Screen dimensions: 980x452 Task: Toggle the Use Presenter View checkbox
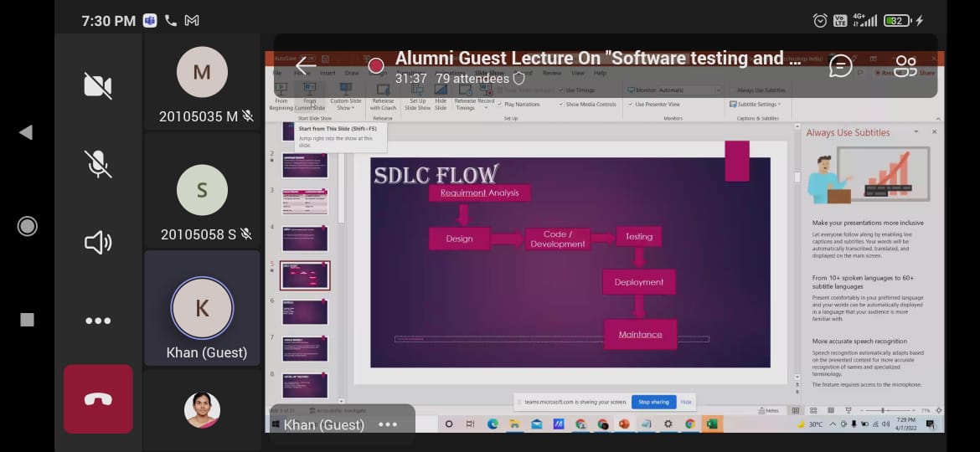(631, 105)
